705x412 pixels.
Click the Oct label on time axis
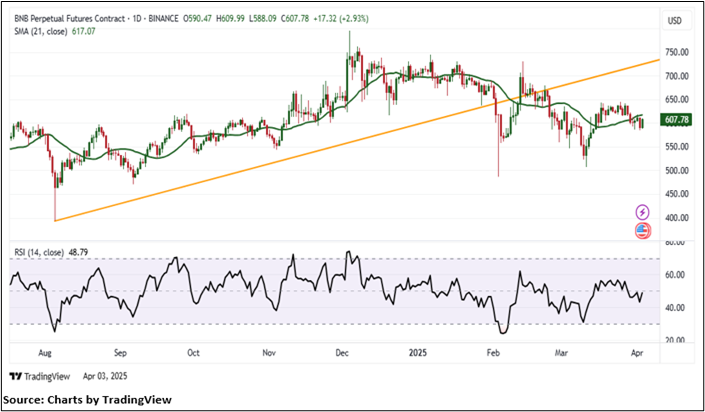coord(194,352)
